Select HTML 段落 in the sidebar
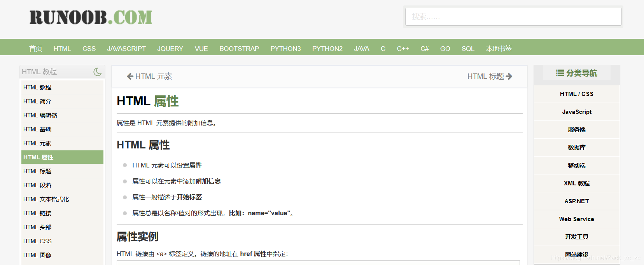Viewport: 644px width, 265px height. [62, 185]
